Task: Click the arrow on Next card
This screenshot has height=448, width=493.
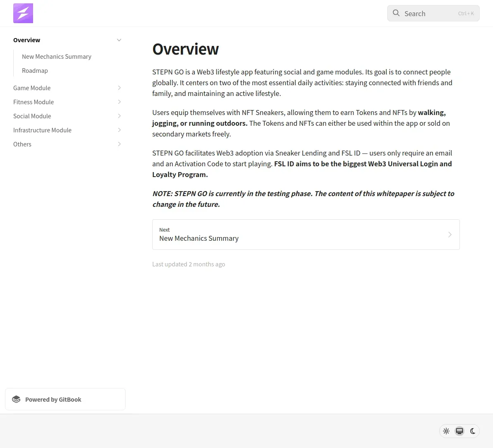Action: click(x=450, y=235)
